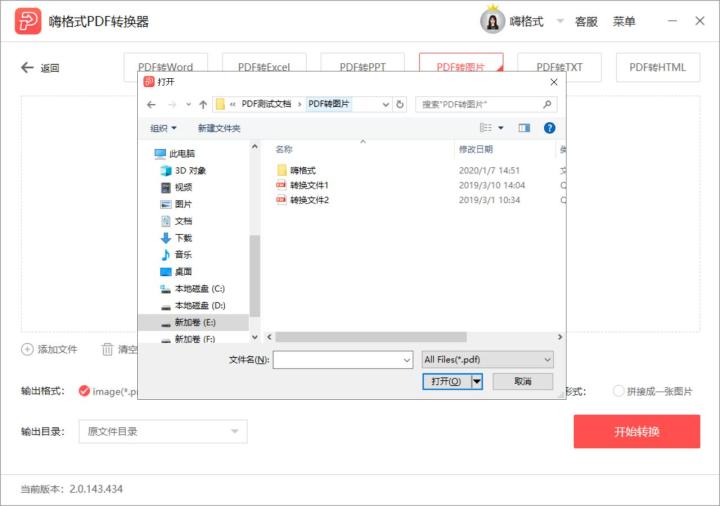Screen dimensions: 720x506
Task: Click PDF测试文档 in the address path
Action: 266,104
